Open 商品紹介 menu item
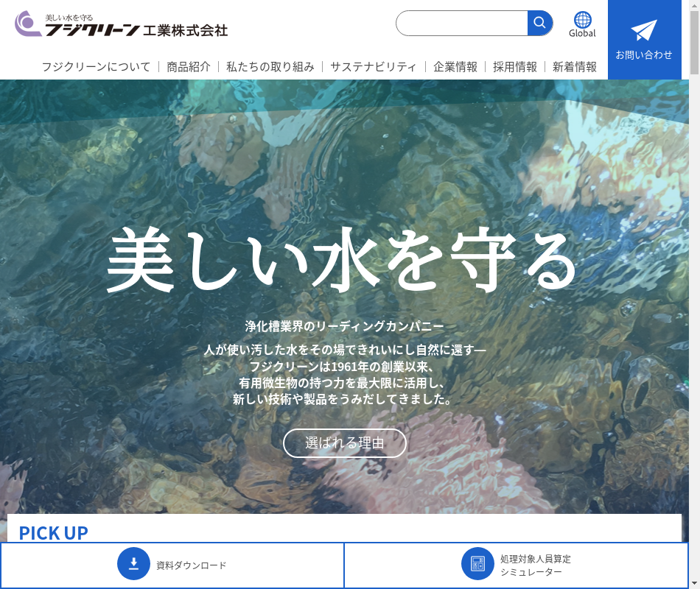The width and height of the screenshot is (700, 589). pyautogui.click(x=189, y=66)
